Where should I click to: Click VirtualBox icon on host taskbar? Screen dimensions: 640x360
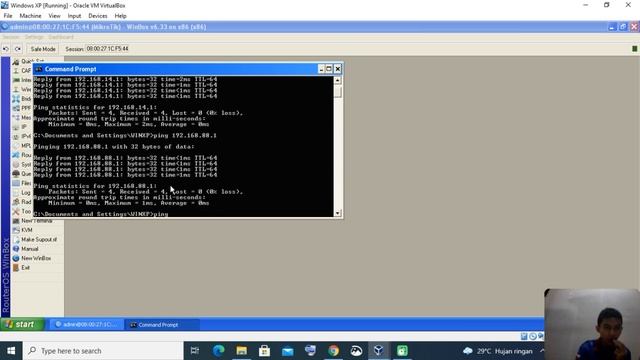click(378, 351)
